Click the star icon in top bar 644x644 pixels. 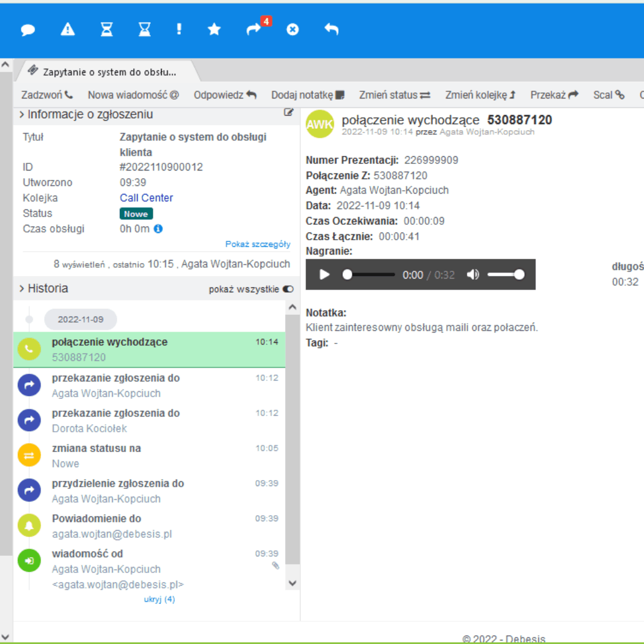214,29
